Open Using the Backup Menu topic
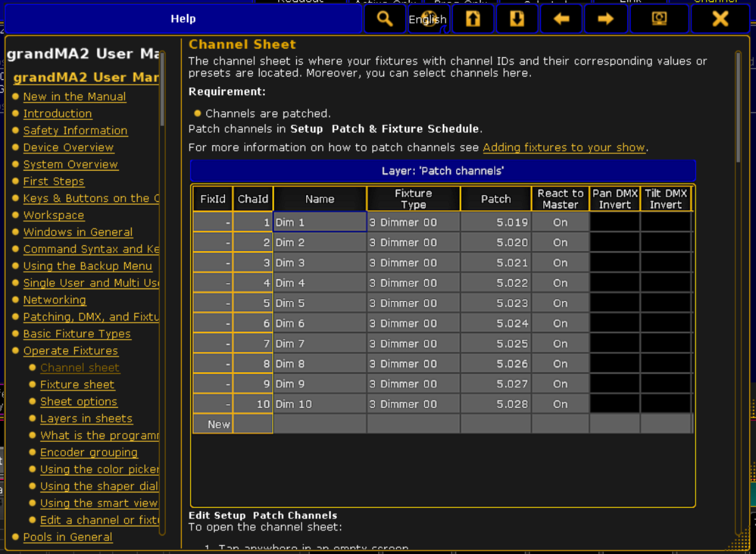This screenshot has height=554, width=756. [x=88, y=266]
